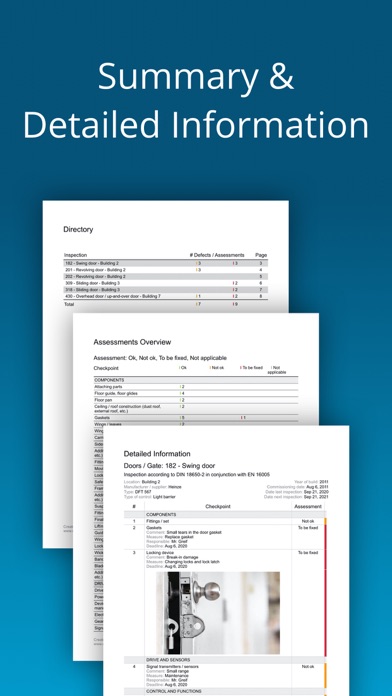
Task: Click the 'Ok' column header
Action: [x=183, y=368]
